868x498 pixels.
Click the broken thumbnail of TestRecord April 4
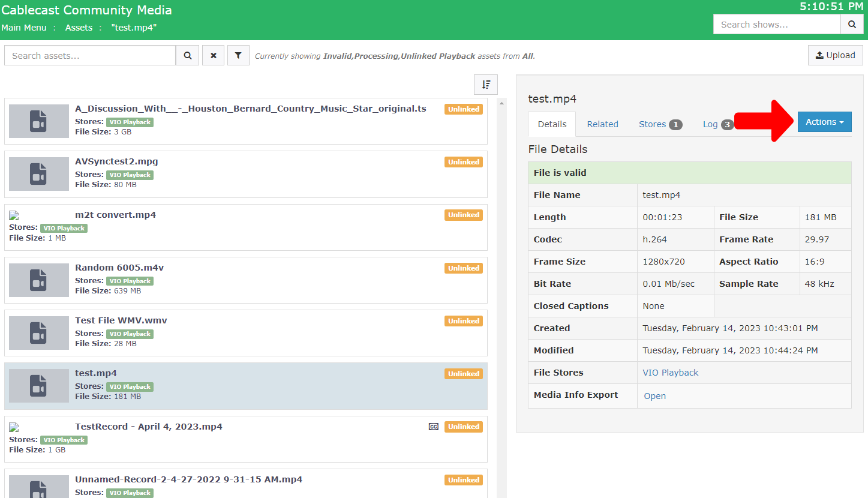(14, 427)
